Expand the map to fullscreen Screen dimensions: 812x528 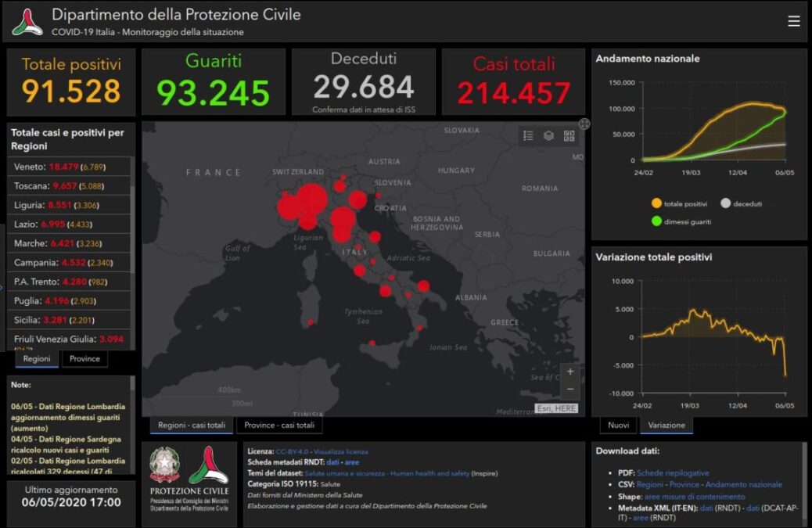(x=584, y=124)
